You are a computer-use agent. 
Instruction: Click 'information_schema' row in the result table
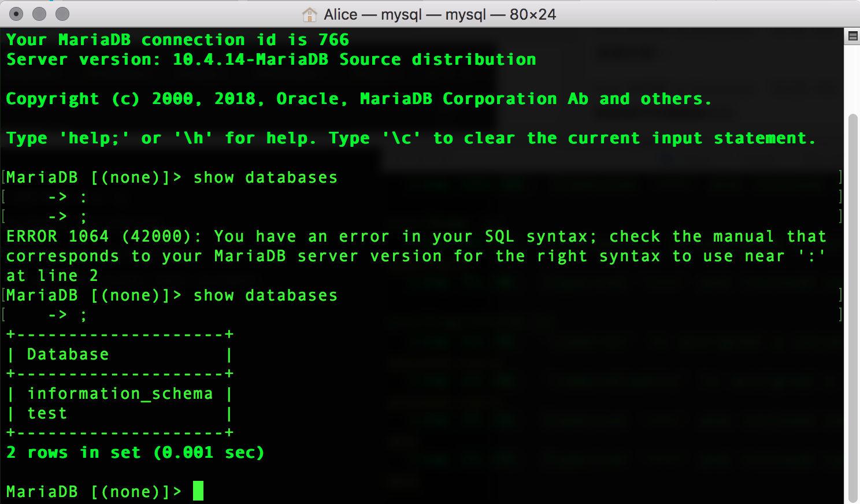(120, 394)
